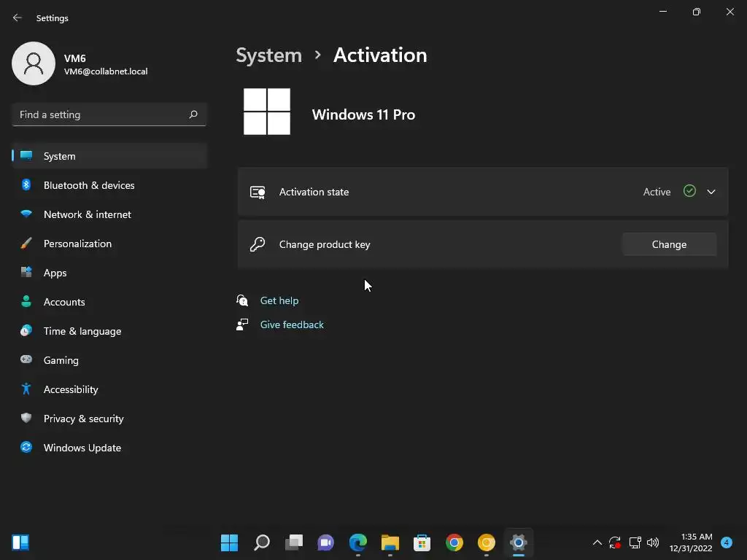
Task: Open the volume speaker tray icon
Action: click(653, 542)
